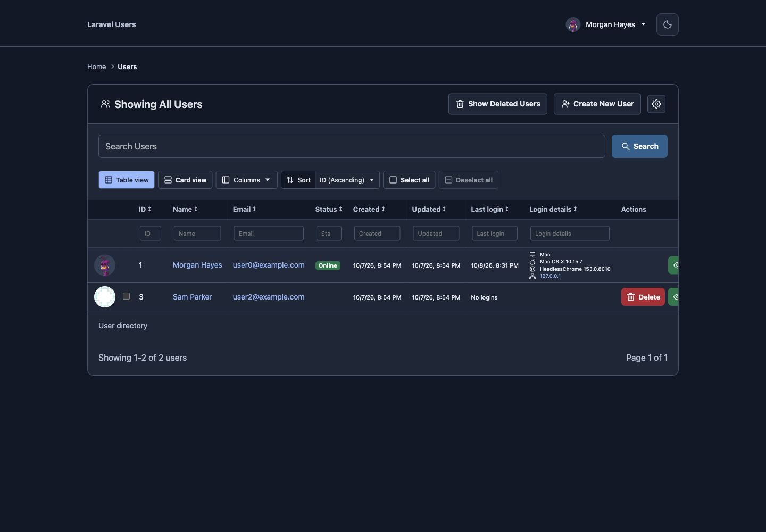Click Sam Parker row avatar thumbnail

pos(105,297)
